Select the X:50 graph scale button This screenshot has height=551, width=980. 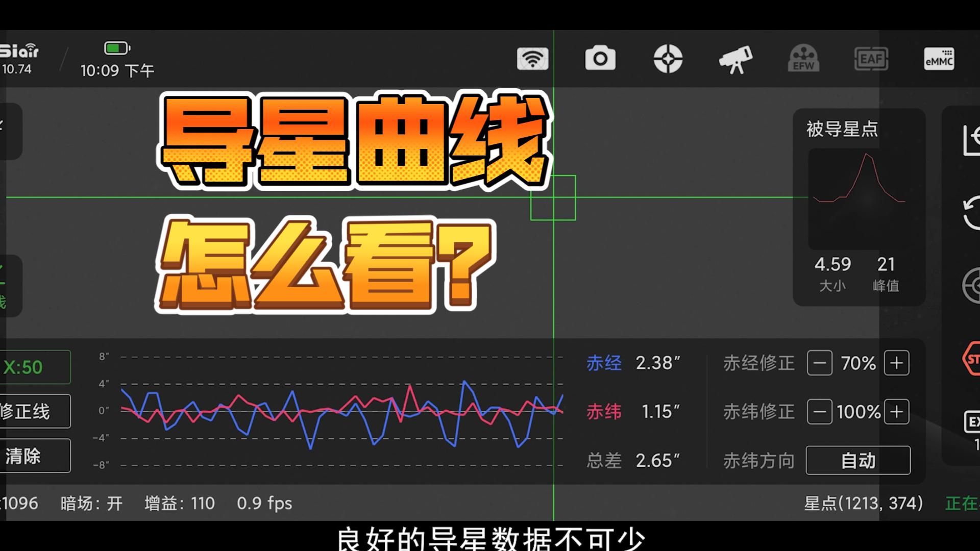point(35,367)
